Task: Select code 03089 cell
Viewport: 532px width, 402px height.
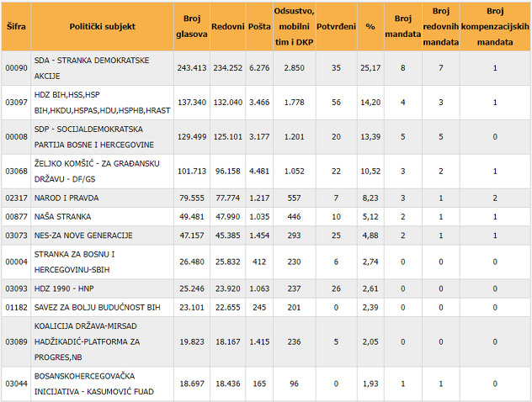Action: [x=16, y=341]
